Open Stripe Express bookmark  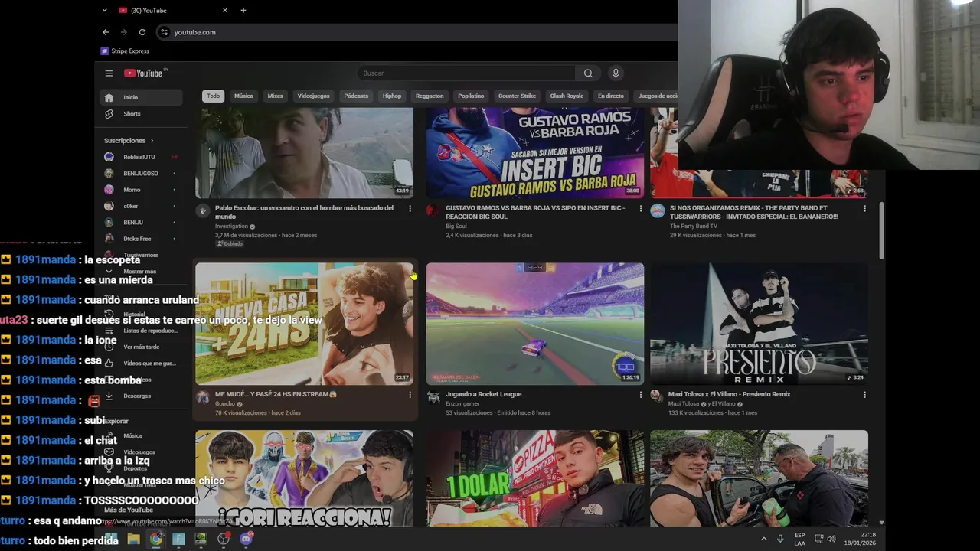(126, 51)
